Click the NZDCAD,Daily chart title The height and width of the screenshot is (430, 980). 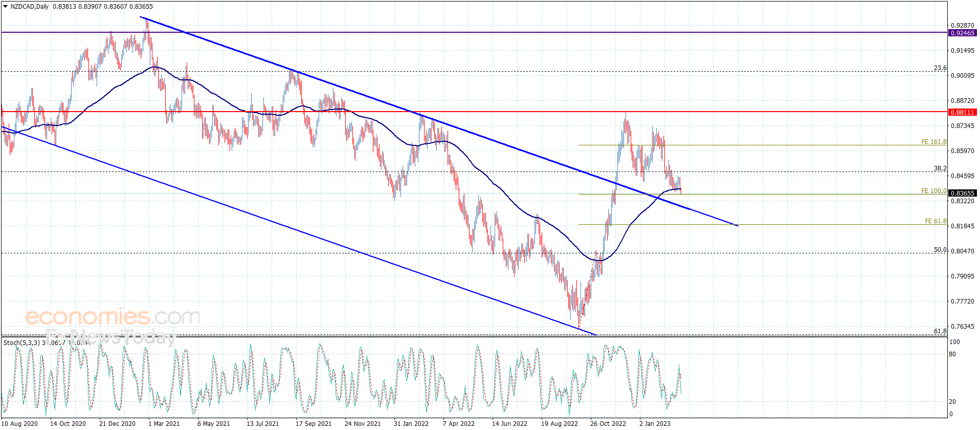point(30,7)
